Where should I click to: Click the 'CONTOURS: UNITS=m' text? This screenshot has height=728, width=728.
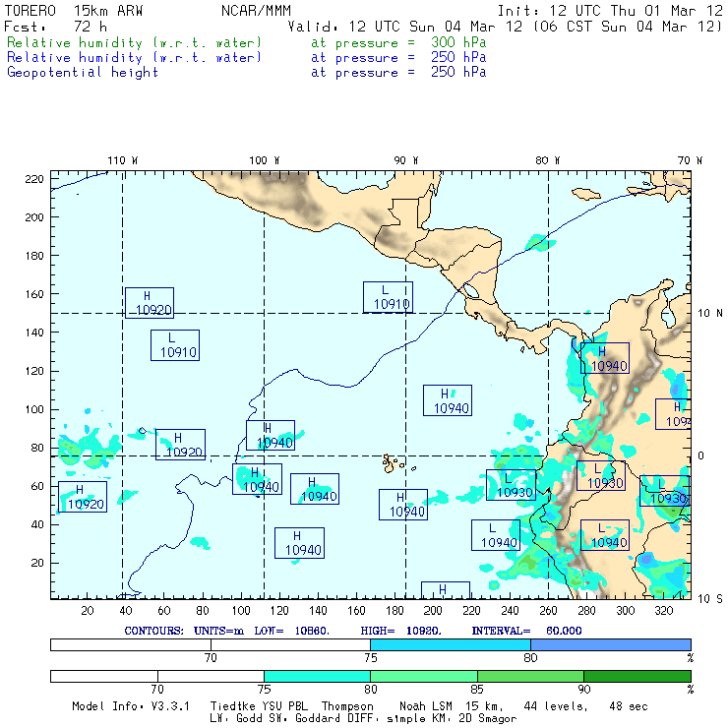click(x=184, y=631)
